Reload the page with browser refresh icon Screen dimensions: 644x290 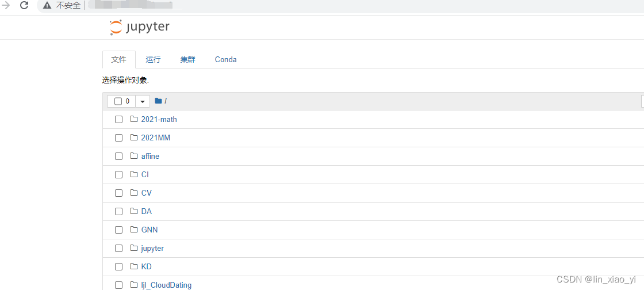pyautogui.click(x=24, y=5)
